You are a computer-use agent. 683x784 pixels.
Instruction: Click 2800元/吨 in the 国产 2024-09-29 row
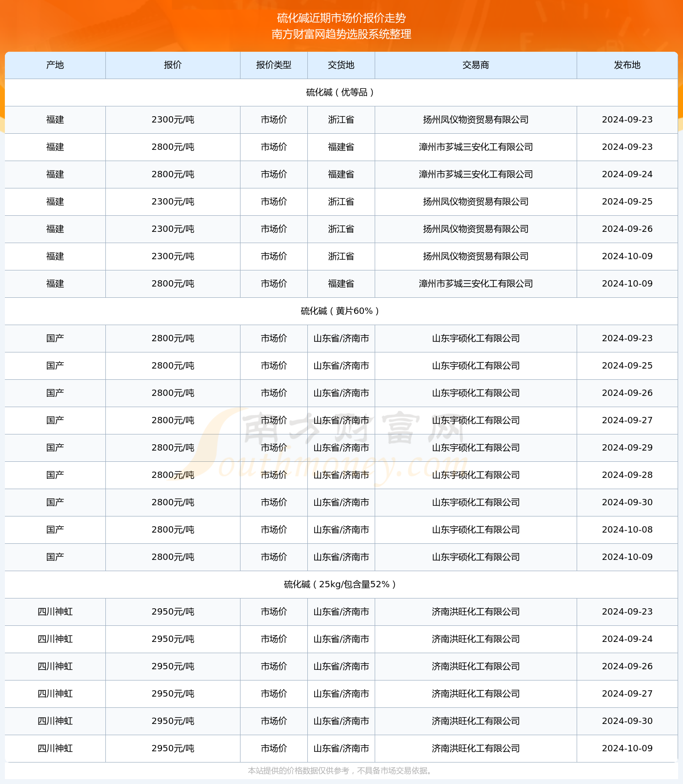[x=173, y=448]
